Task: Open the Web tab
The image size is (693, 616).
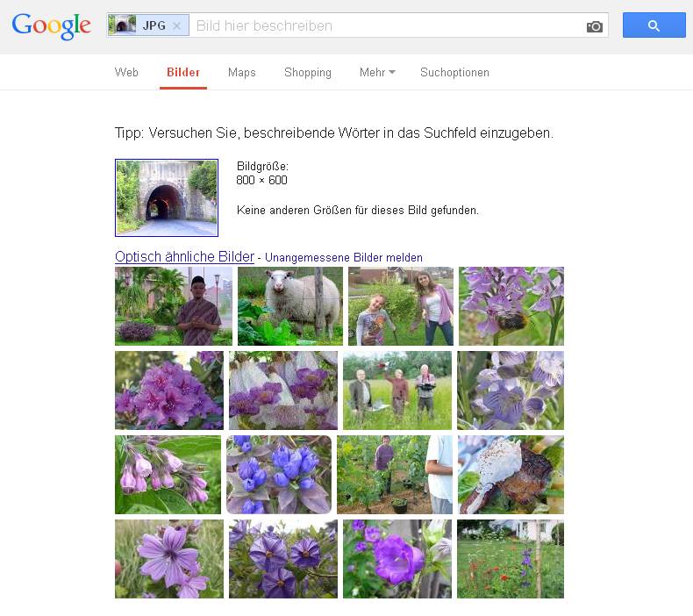Action: point(126,73)
